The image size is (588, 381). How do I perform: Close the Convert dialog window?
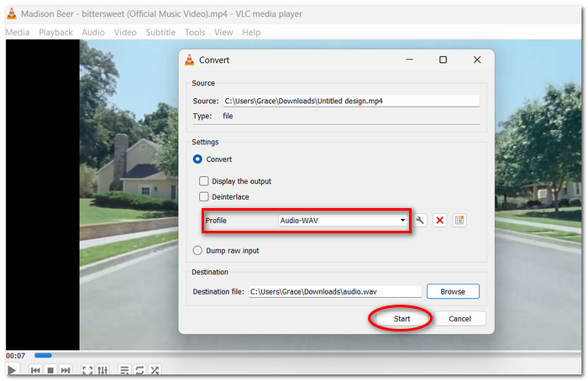click(x=477, y=60)
